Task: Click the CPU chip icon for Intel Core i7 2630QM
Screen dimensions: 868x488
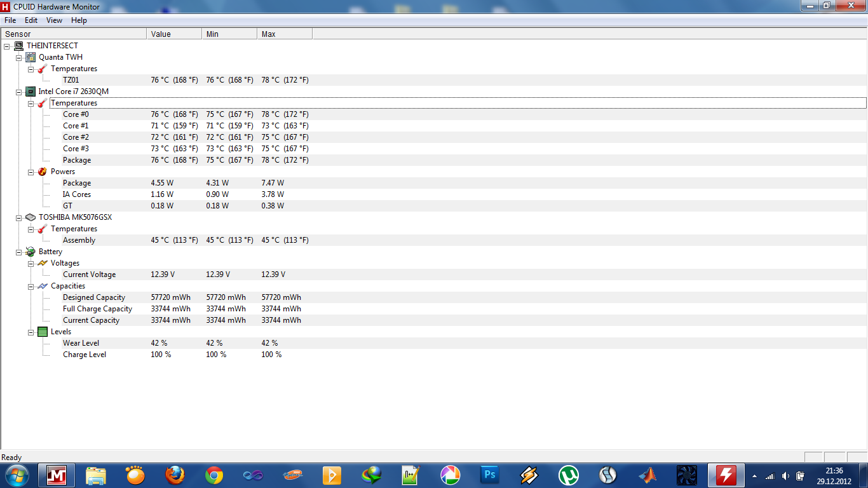Action: 31,91
